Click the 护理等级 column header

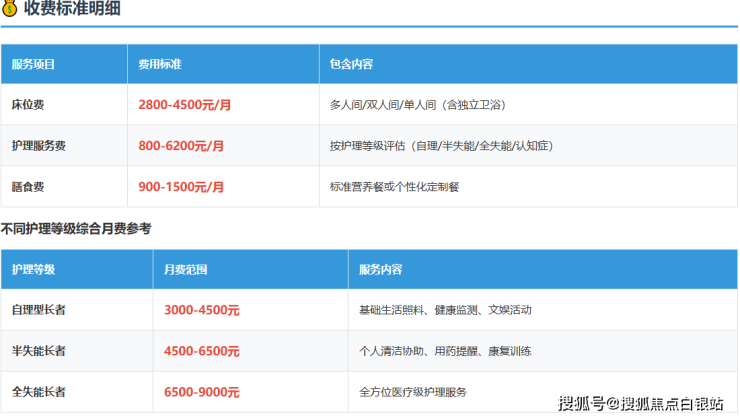(34, 269)
